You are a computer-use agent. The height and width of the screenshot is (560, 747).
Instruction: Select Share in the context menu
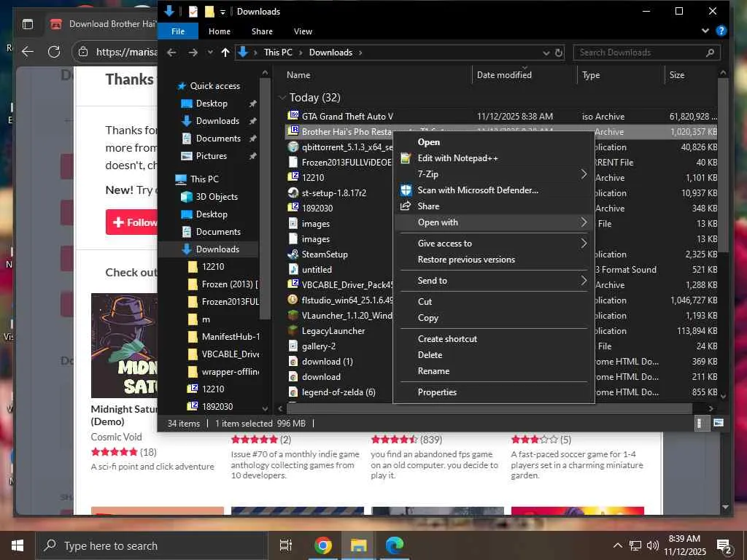pyautogui.click(x=494, y=206)
